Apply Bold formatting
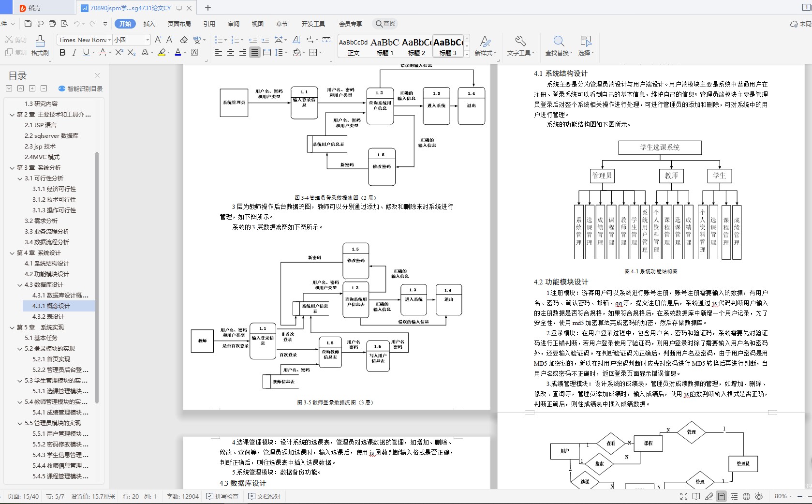 click(x=62, y=52)
